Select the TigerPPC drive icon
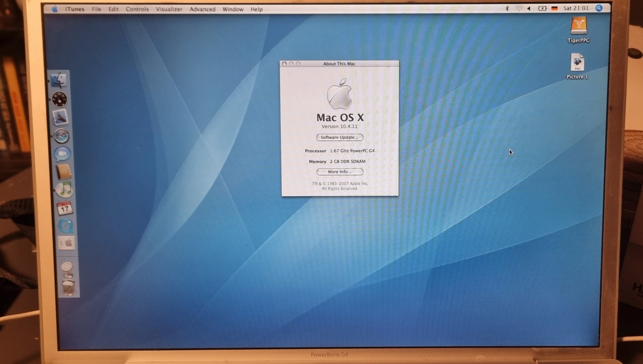Viewport: 643px width, 364px height. coord(578,26)
